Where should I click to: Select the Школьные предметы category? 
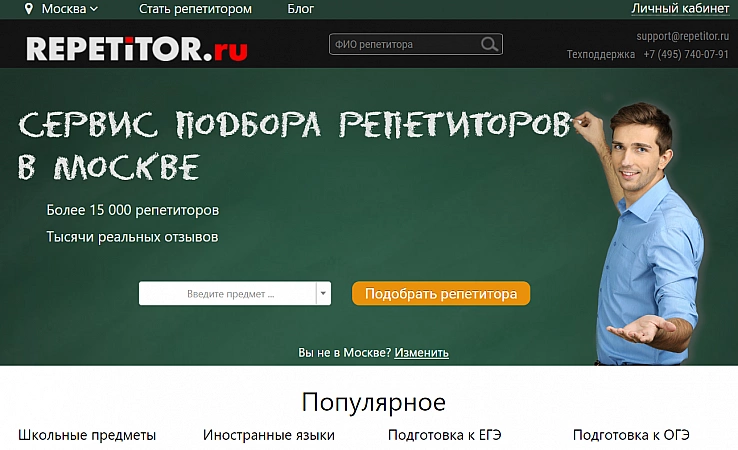pyautogui.click(x=87, y=435)
